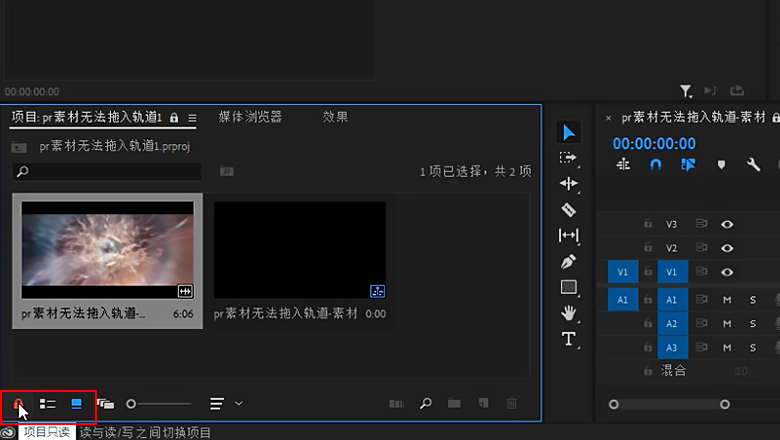Select the Slip tool
The height and width of the screenshot is (440, 780).
[x=568, y=235]
